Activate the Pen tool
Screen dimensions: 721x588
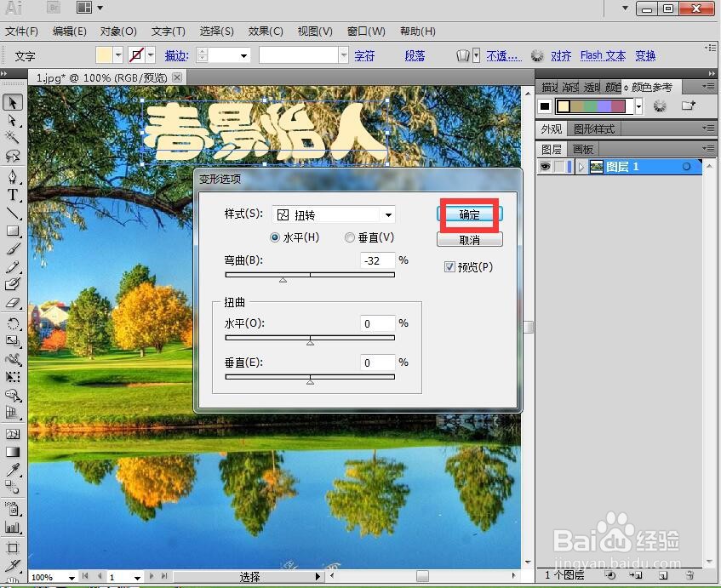[x=12, y=177]
